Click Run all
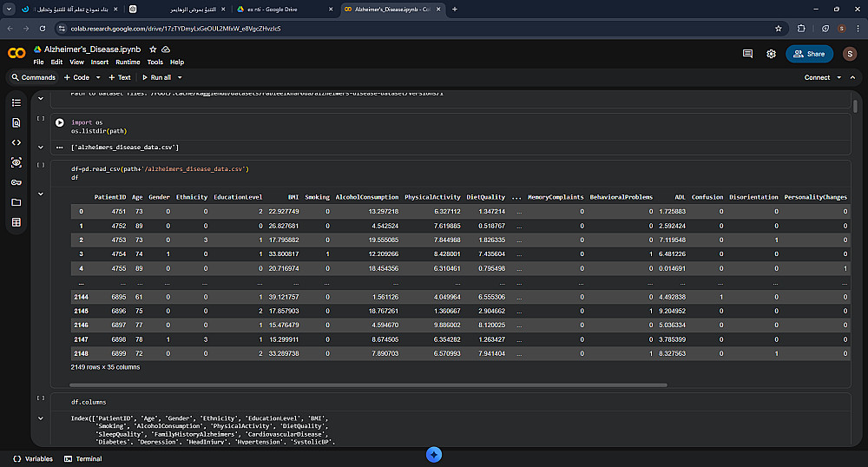 157,77
